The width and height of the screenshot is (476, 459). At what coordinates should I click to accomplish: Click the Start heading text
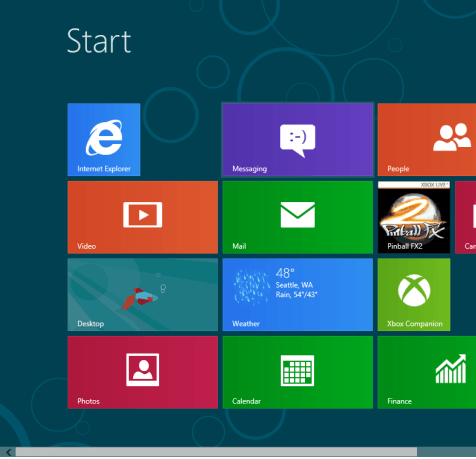[99, 41]
